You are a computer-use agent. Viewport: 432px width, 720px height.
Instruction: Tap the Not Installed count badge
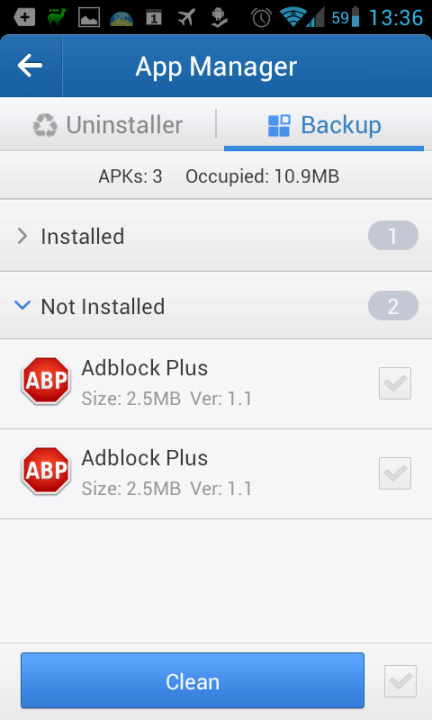393,306
